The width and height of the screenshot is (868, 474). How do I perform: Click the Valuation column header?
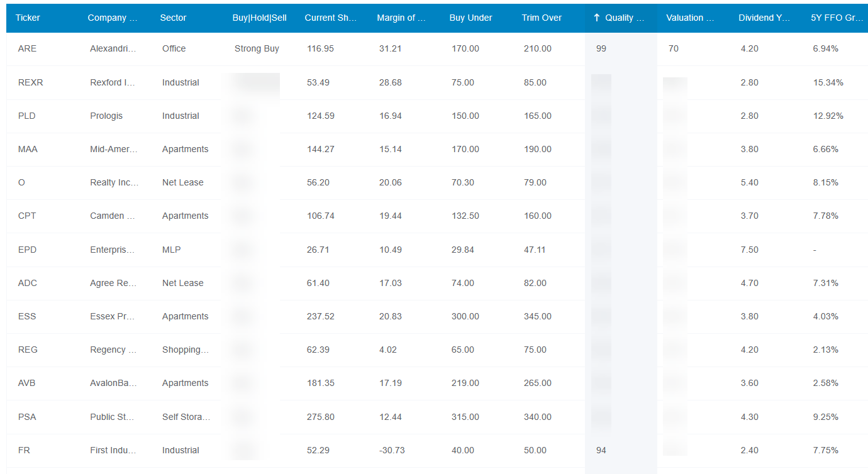pos(690,18)
